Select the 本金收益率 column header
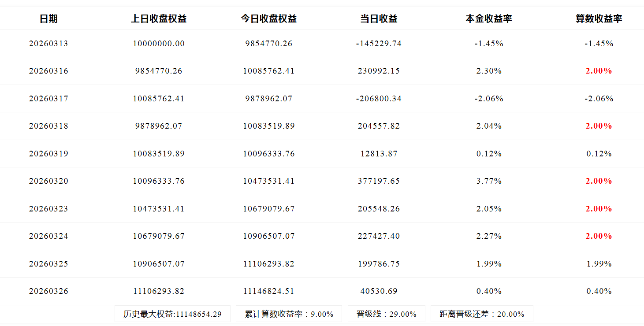 tap(489, 19)
